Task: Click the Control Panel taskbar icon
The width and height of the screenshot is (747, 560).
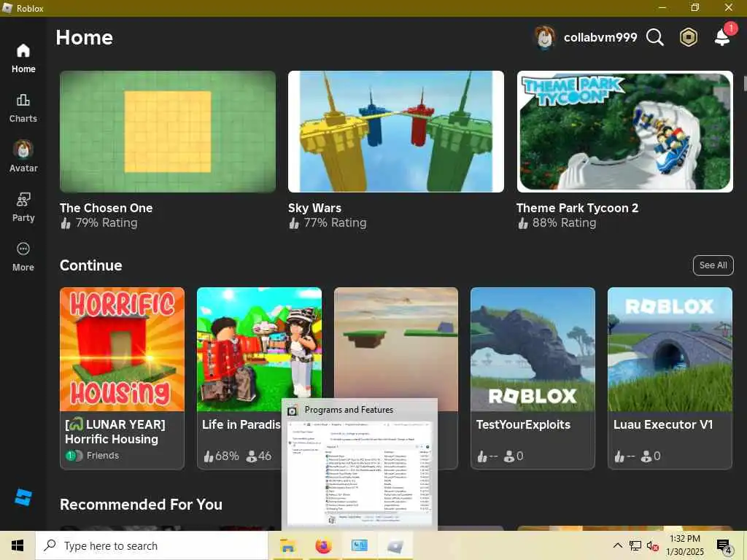Action: coord(359,545)
